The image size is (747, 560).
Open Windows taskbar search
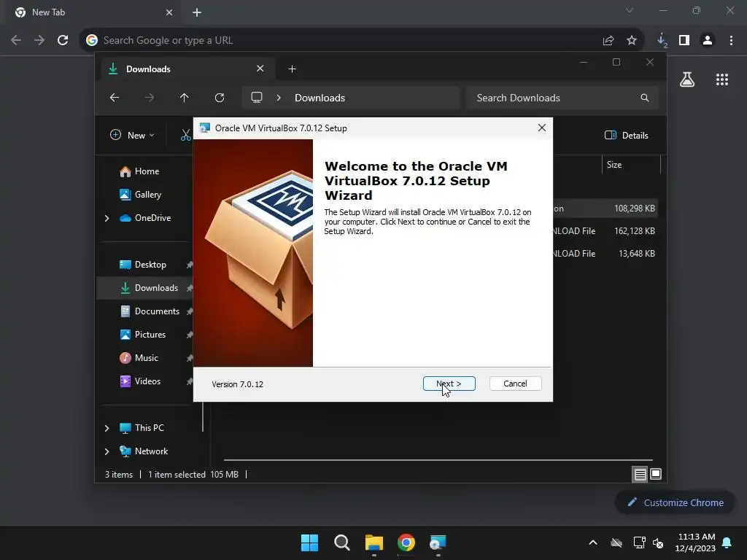[341, 542]
